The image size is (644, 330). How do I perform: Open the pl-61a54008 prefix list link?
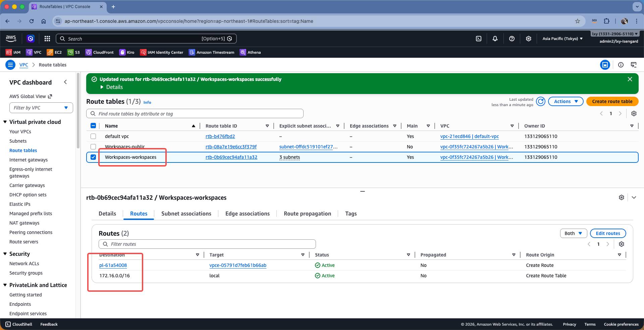coord(113,265)
